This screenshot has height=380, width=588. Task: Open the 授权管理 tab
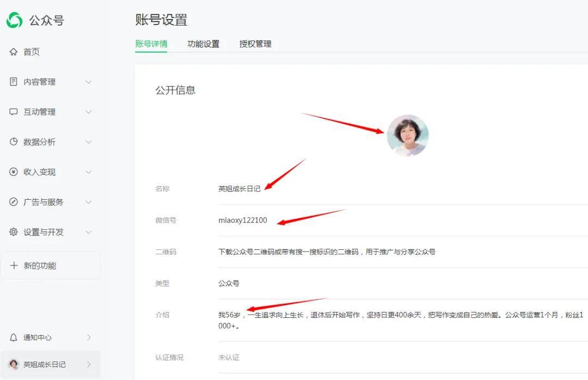(256, 44)
